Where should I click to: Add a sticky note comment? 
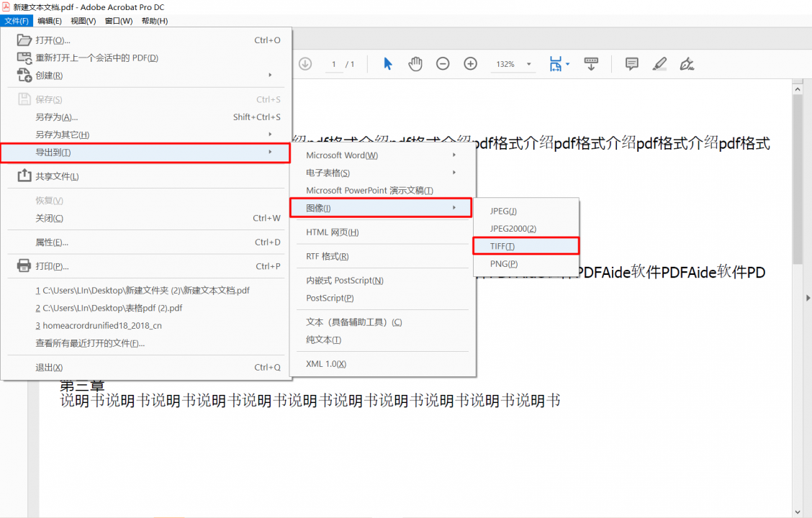point(632,63)
